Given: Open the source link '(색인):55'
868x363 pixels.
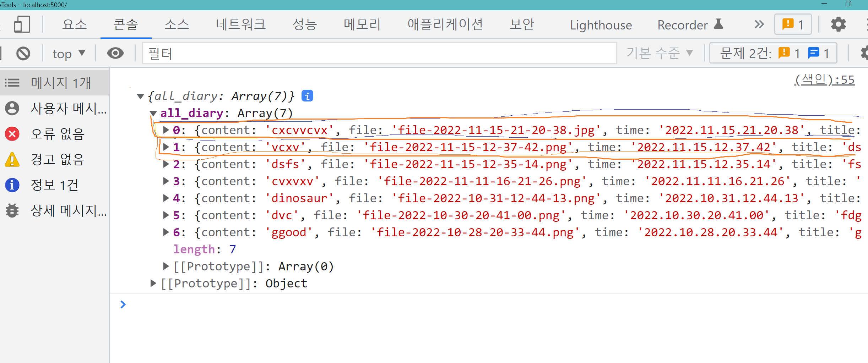Looking at the screenshot, I should coord(824,79).
